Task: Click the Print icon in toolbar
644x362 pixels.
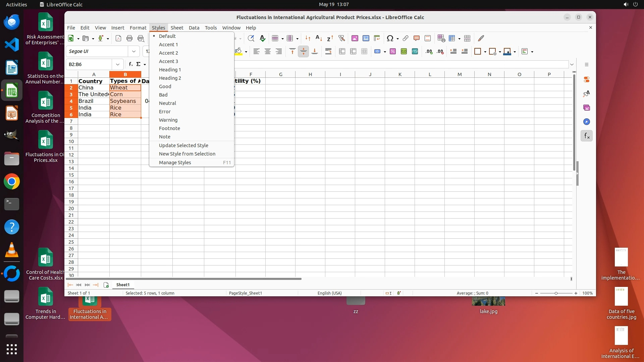Action: click(x=129, y=38)
